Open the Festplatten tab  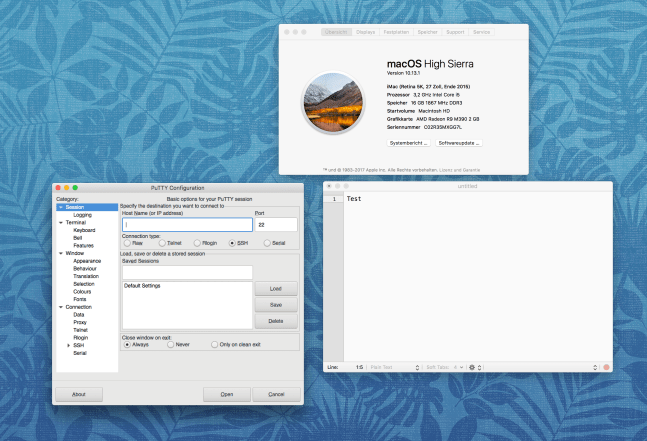(398, 32)
